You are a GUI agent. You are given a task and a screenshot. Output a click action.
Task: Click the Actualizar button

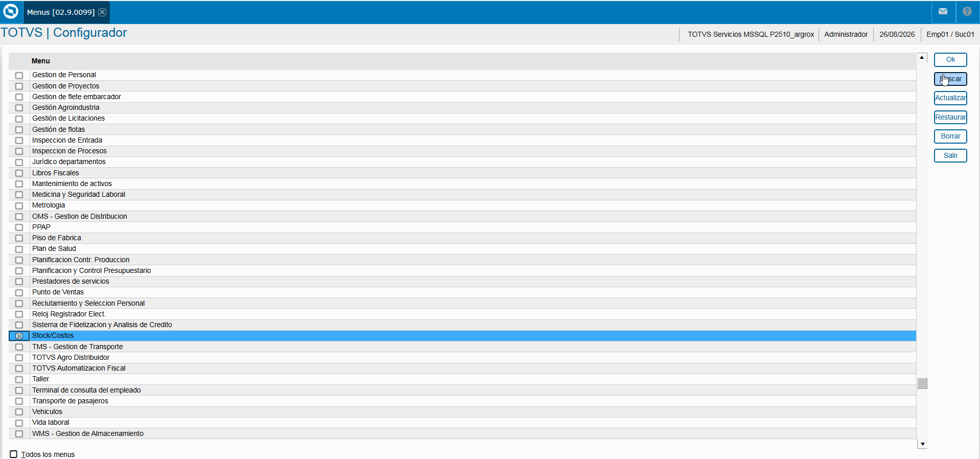[x=950, y=98]
